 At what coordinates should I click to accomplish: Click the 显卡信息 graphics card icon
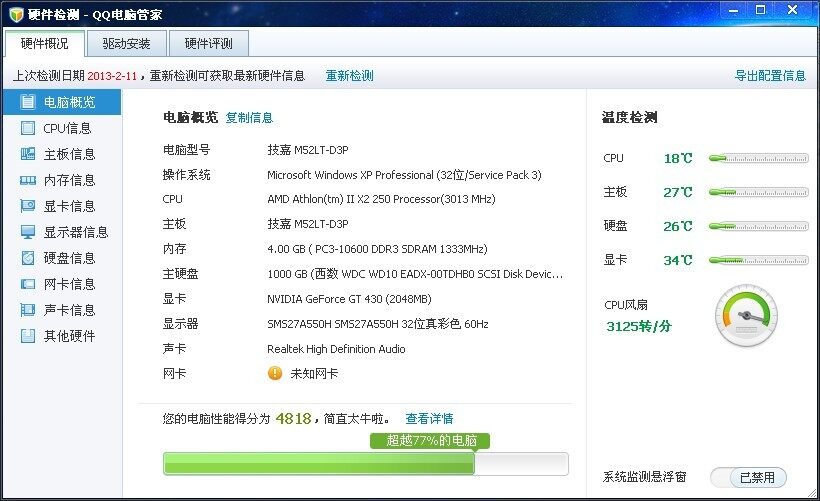tap(28, 206)
